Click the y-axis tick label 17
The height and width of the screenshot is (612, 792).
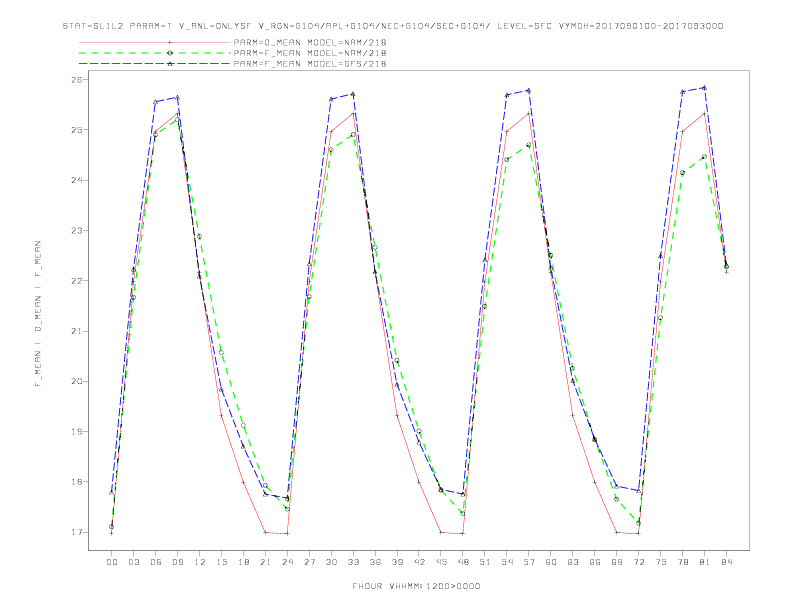[x=76, y=532]
